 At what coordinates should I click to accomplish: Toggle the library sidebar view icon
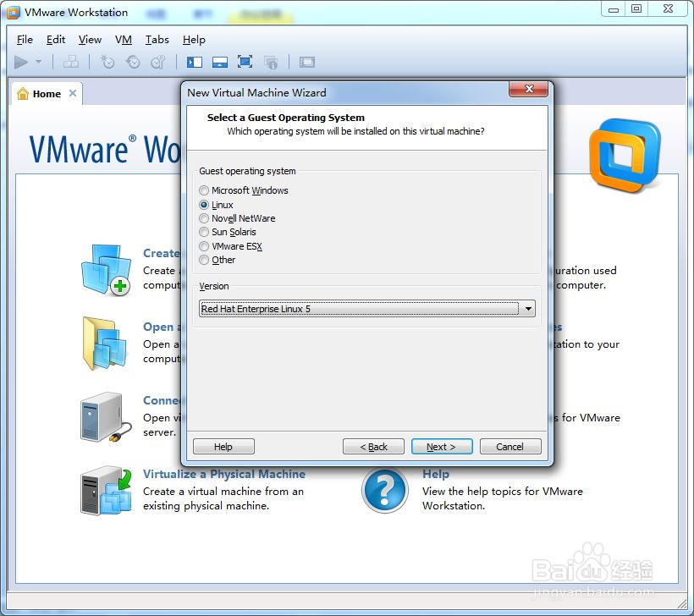(x=195, y=62)
